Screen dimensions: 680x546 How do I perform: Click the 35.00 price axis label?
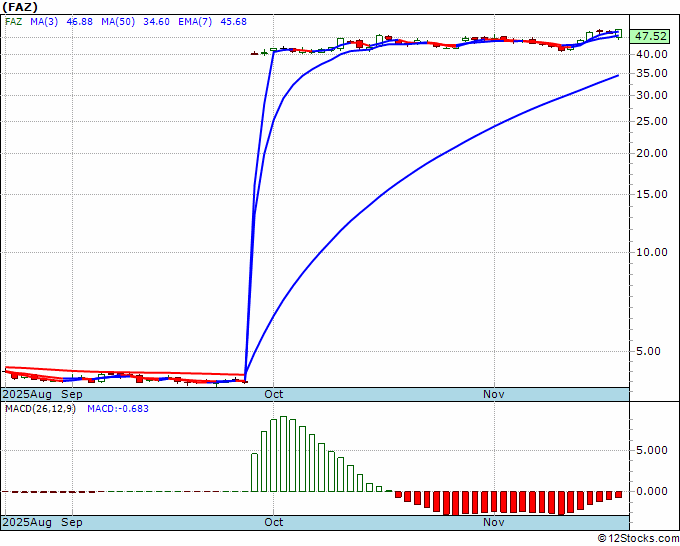point(652,73)
